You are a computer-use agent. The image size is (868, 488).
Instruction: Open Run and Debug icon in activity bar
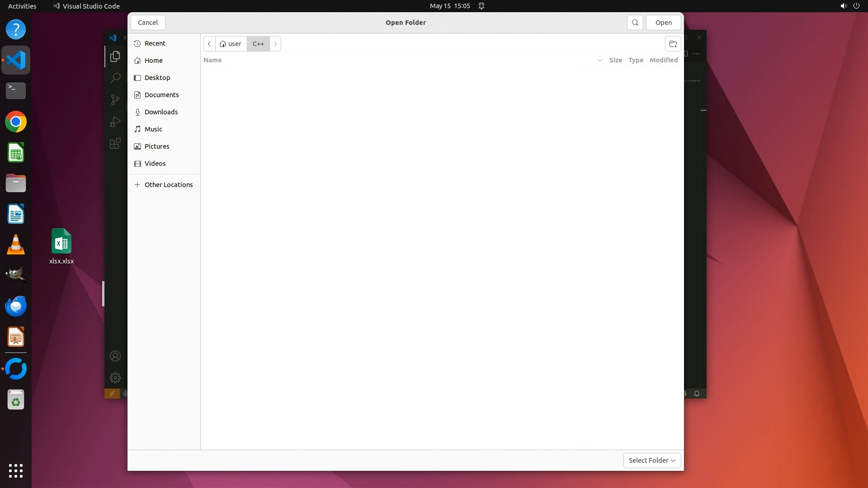coord(115,122)
